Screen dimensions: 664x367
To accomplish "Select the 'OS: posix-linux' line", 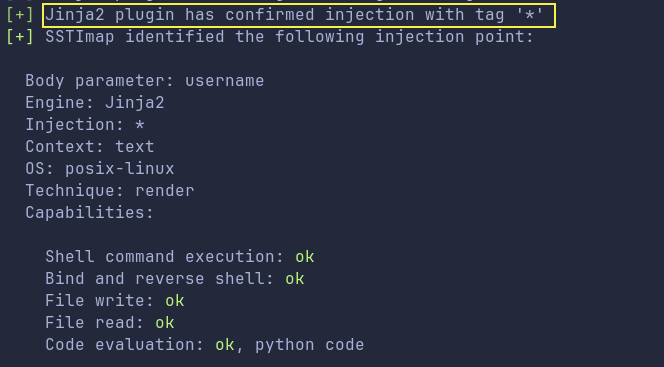I will 100,168.
